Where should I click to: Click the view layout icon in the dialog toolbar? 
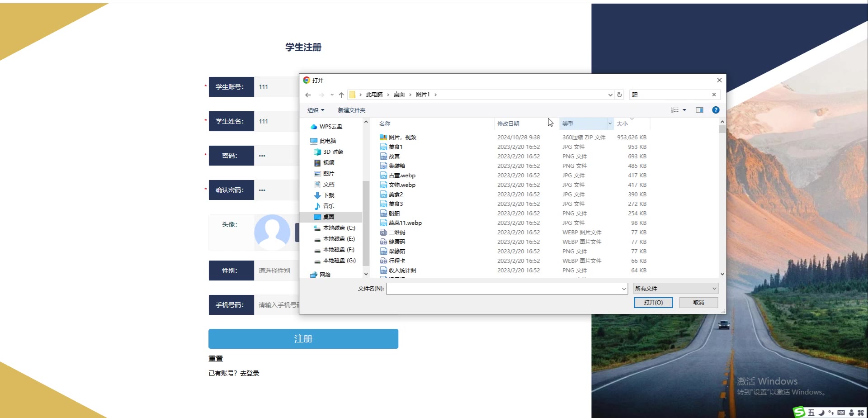pos(675,110)
